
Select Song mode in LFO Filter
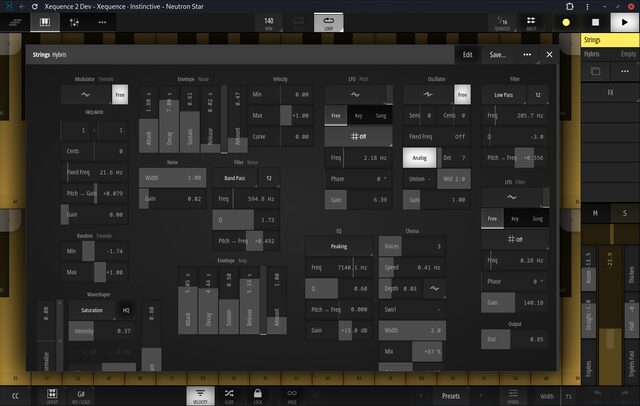(538, 219)
